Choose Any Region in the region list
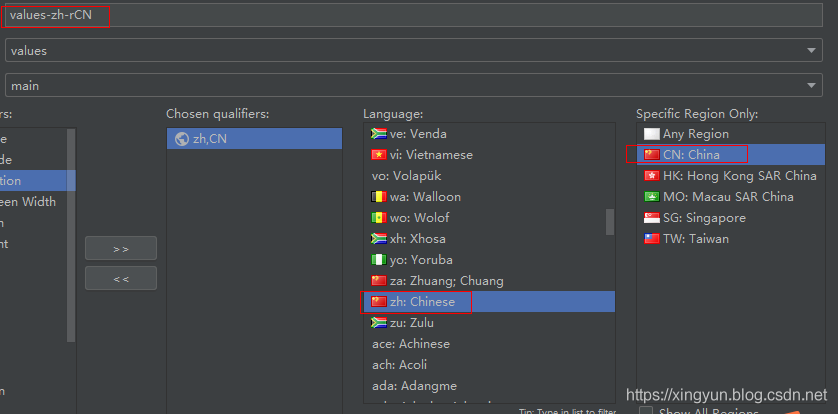 tap(695, 134)
